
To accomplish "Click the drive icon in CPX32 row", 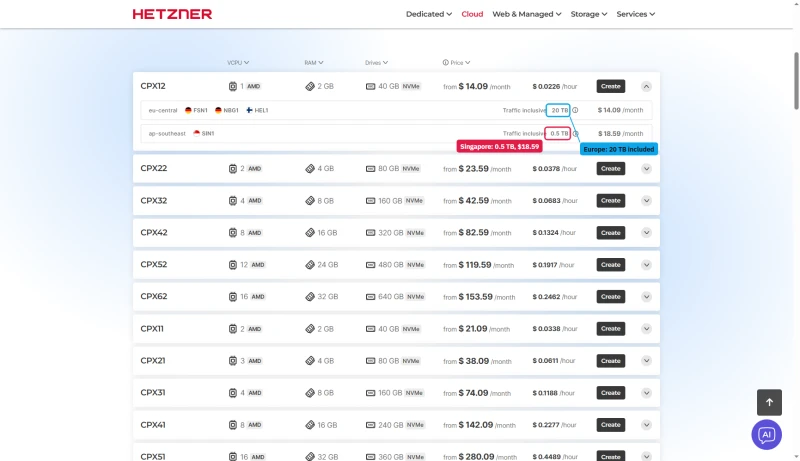I will (370, 201).
